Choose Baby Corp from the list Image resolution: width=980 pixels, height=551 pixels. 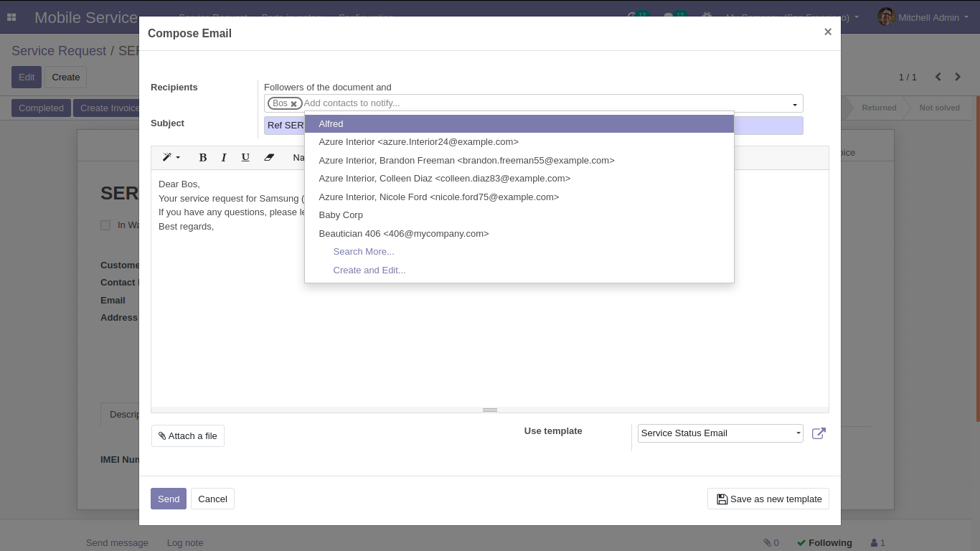[x=519, y=215]
